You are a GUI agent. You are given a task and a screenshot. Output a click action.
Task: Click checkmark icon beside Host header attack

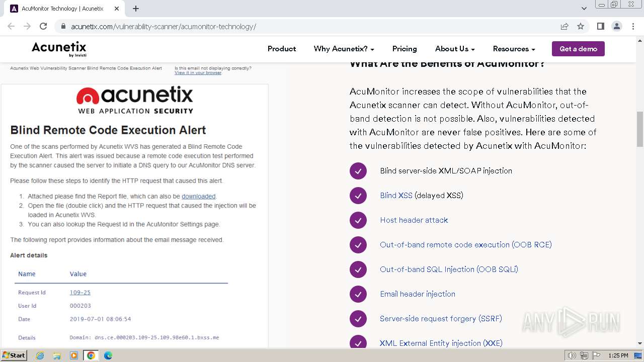click(358, 220)
